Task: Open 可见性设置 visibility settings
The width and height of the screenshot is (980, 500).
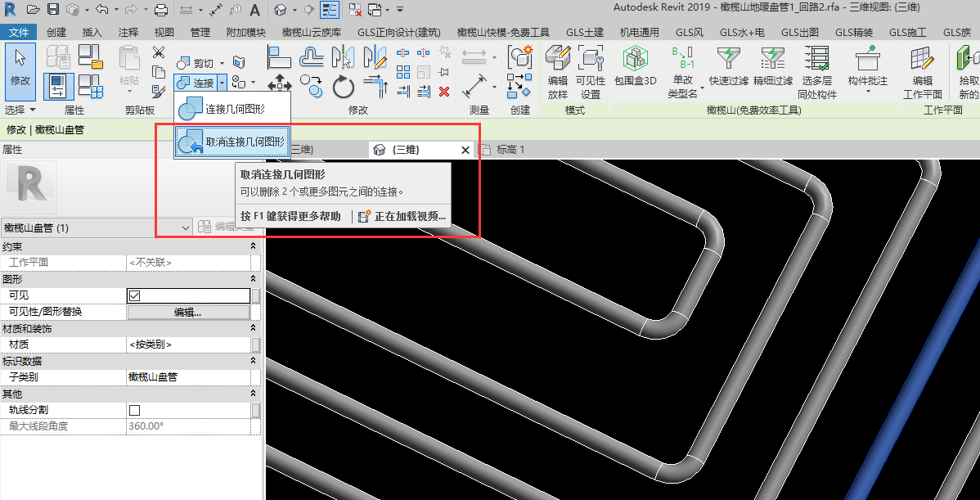Action: [x=591, y=73]
